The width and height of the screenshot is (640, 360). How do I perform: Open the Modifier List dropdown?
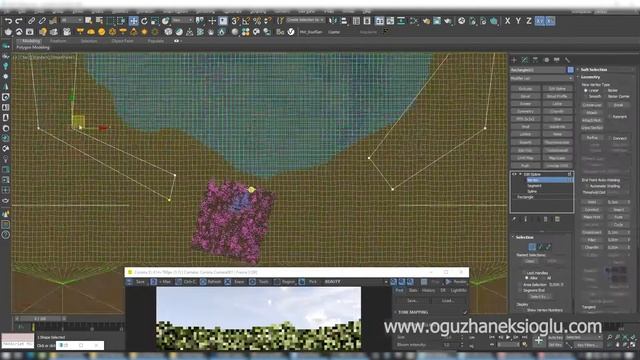tap(542, 78)
